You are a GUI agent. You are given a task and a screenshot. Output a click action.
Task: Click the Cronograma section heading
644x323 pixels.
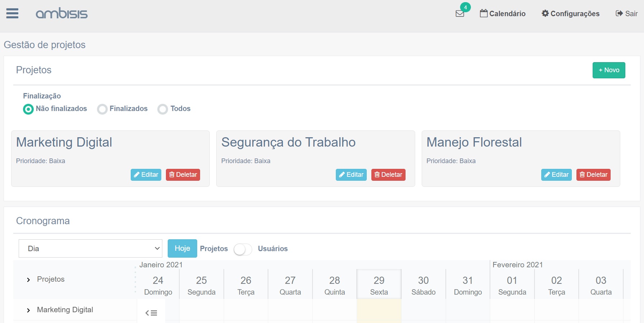pos(43,221)
